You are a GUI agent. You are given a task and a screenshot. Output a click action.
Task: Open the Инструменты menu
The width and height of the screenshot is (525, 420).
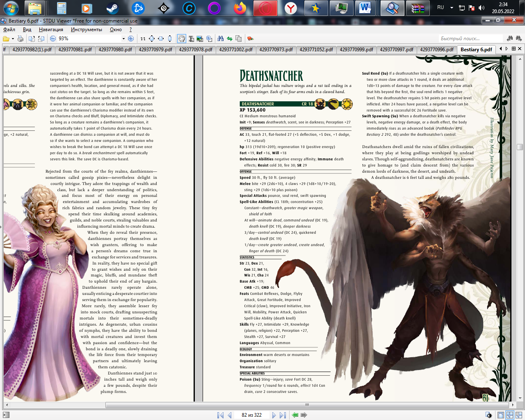click(87, 30)
